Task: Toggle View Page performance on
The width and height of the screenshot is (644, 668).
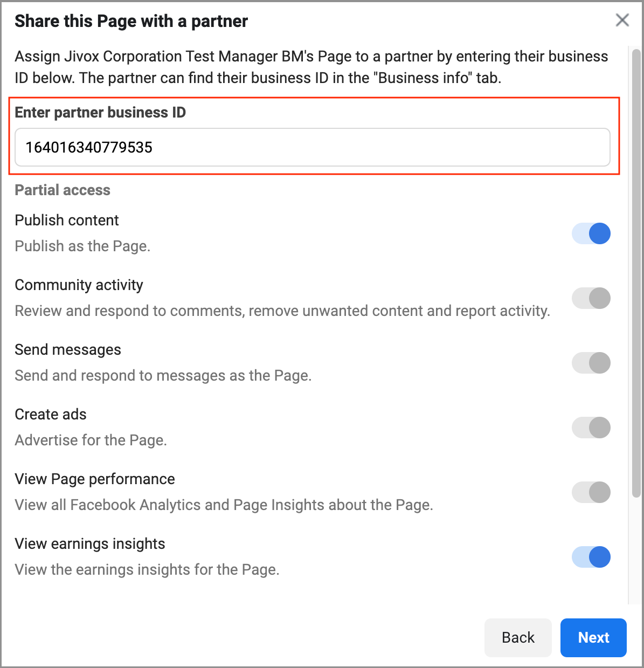Action: (x=591, y=492)
